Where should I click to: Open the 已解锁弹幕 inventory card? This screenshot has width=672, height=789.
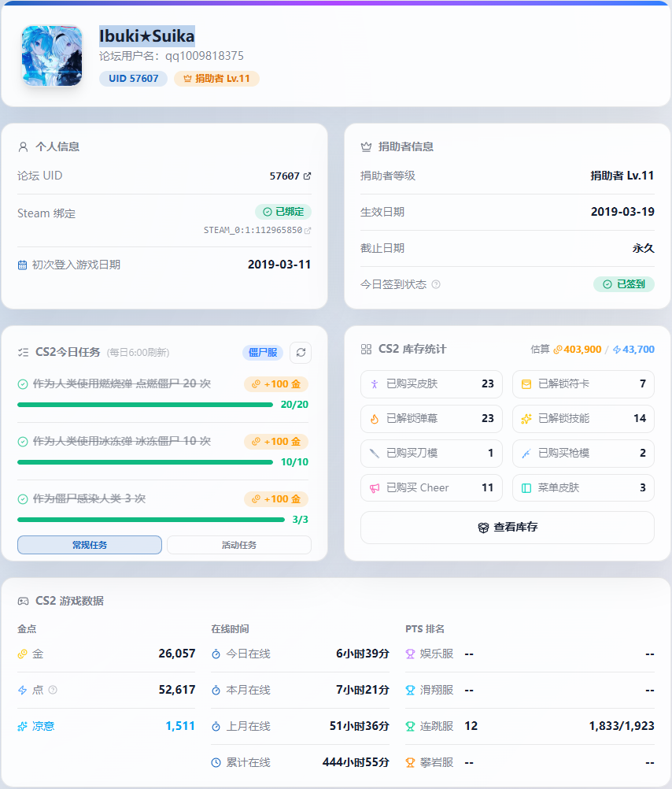431,419
